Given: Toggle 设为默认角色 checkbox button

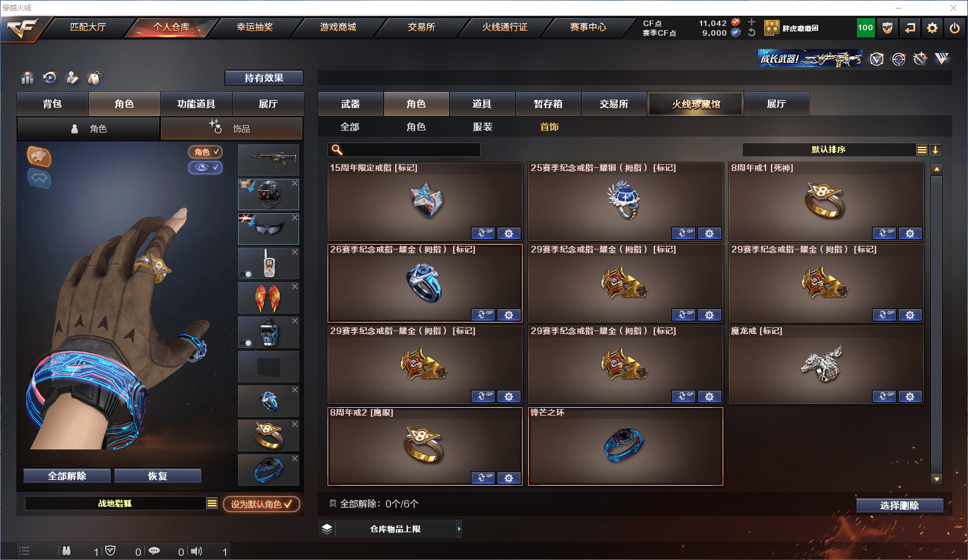Looking at the screenshot, I should [262, 504].
